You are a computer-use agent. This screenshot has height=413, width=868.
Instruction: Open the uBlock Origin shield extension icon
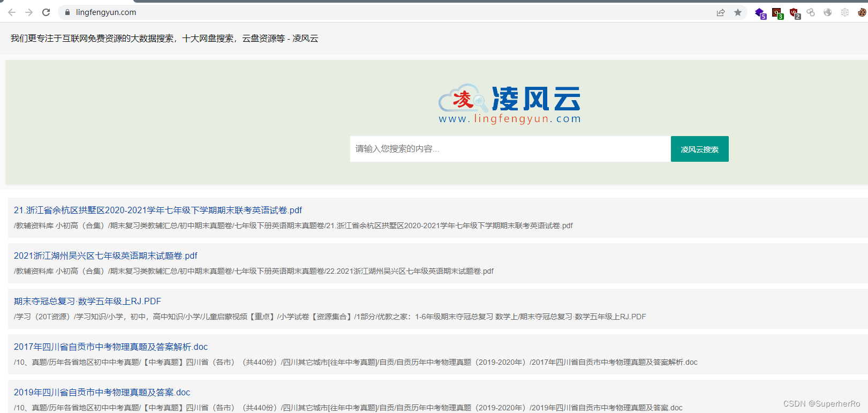point(795,13)
